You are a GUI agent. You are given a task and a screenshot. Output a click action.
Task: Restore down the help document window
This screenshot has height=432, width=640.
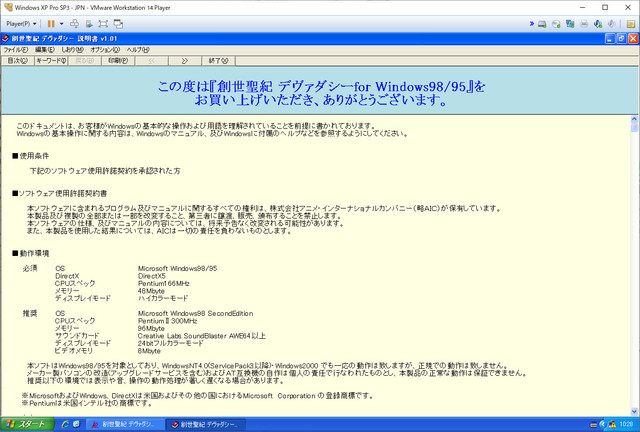(621, 39)
